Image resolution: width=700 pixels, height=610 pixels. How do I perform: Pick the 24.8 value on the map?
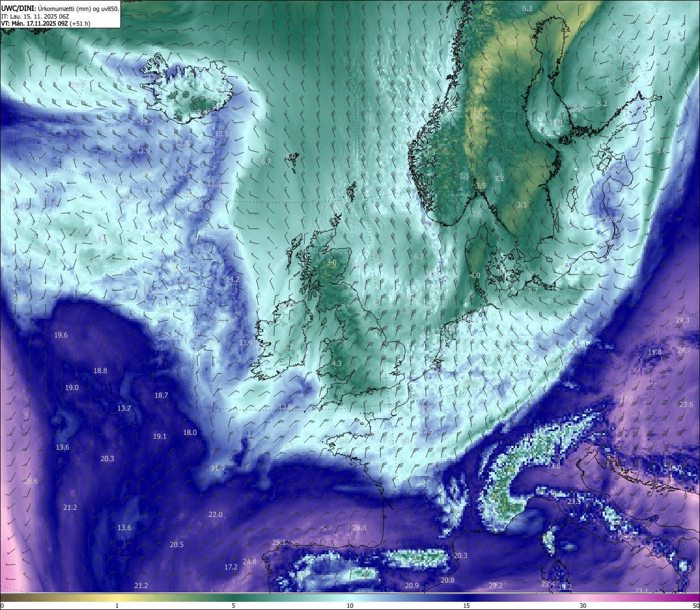coord(249,561)
